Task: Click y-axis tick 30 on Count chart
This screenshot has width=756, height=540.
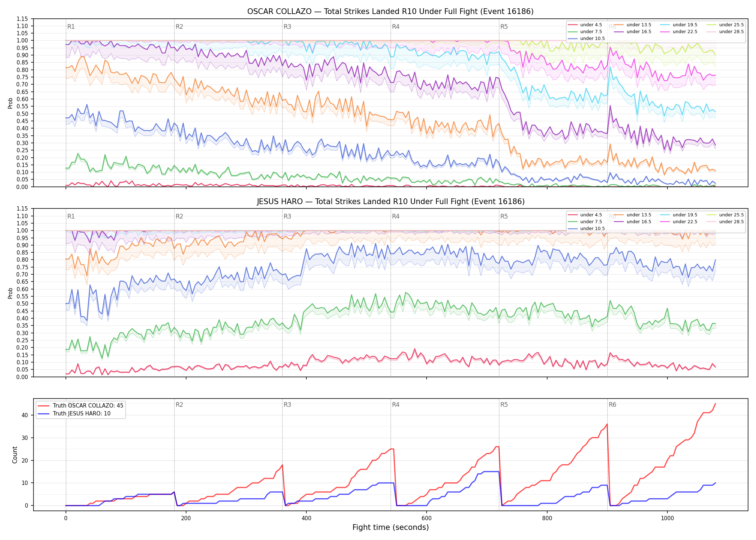Action: pos(25,438)
